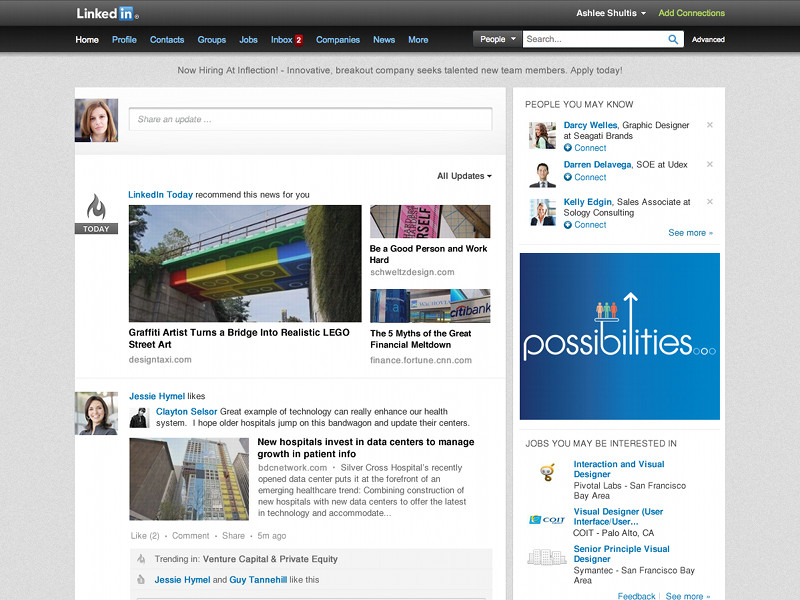This screenshot has height=600, width=800.
Task: Open Be a Good Person article thumbnail
Action: click(x=430, y=221)
